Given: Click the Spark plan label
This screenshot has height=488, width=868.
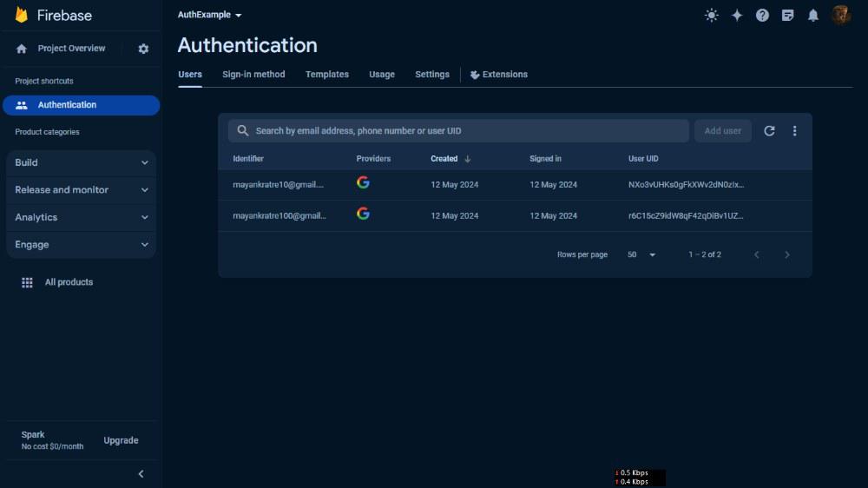Looking at the screenshot, I should coord(33,435).
